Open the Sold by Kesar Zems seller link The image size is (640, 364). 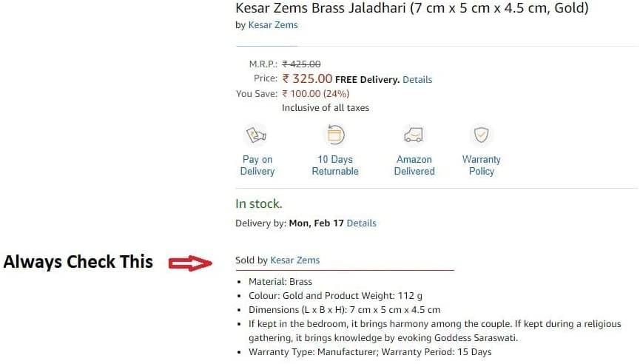tap(294, 260)
